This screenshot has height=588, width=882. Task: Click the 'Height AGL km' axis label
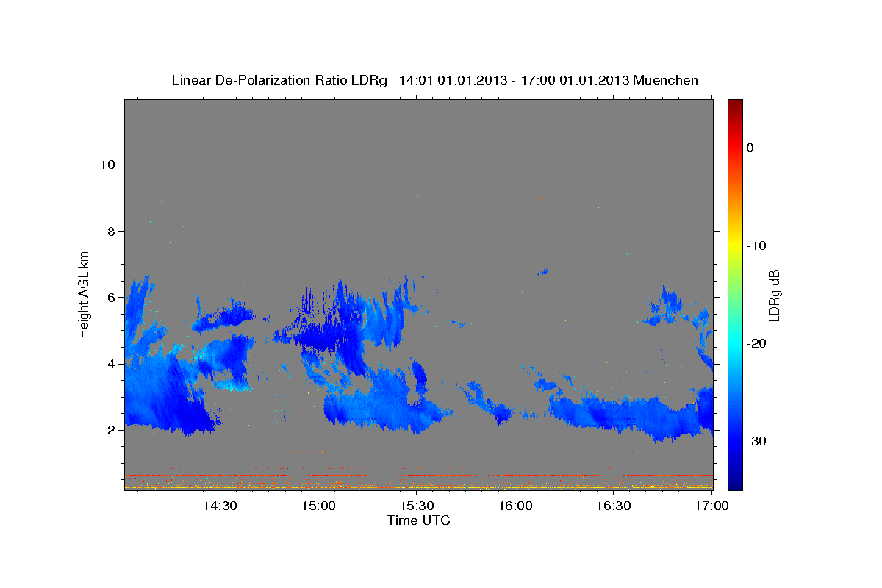coord(85,294)
